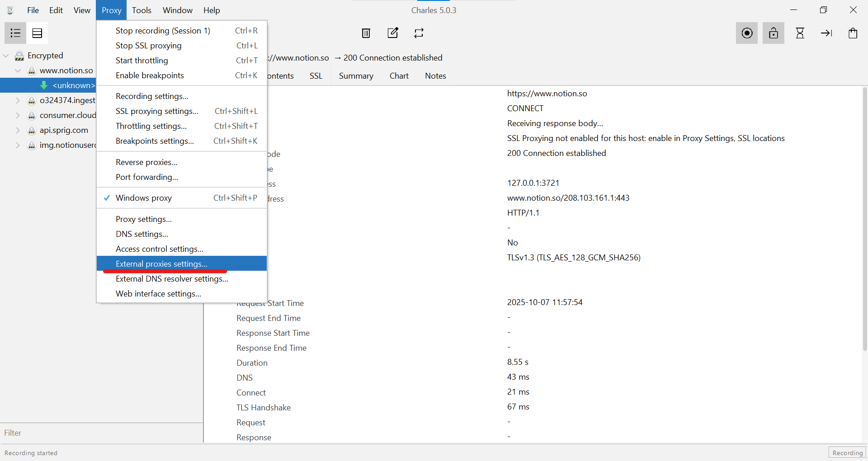Switch to Structure view icon
Viewport: 868px width, 461px height.
click(x=15, y=33)
